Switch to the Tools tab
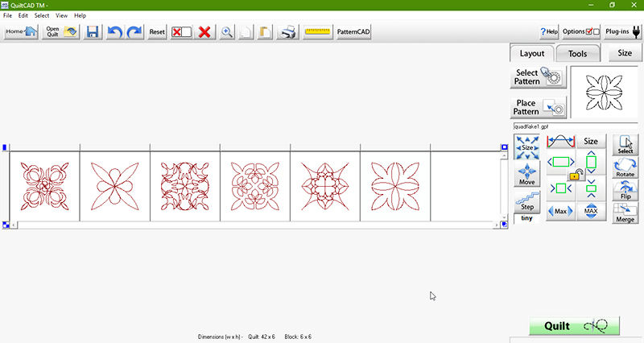 point(577,54)
